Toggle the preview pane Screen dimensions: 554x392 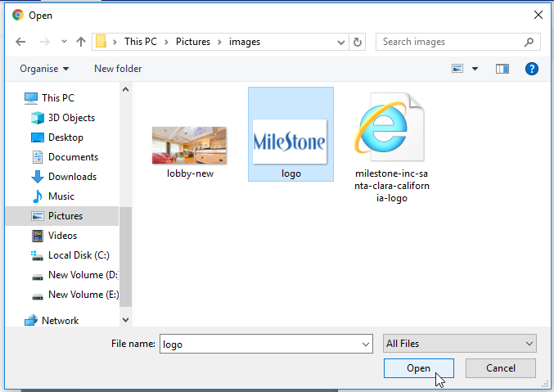(502, 69)
